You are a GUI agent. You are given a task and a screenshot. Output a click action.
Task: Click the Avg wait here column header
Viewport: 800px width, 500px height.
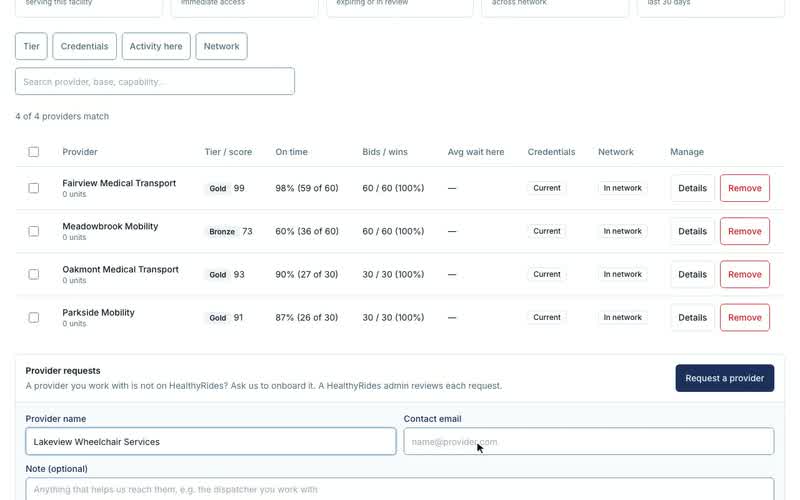pyautogui.click(x=476, y=152)
